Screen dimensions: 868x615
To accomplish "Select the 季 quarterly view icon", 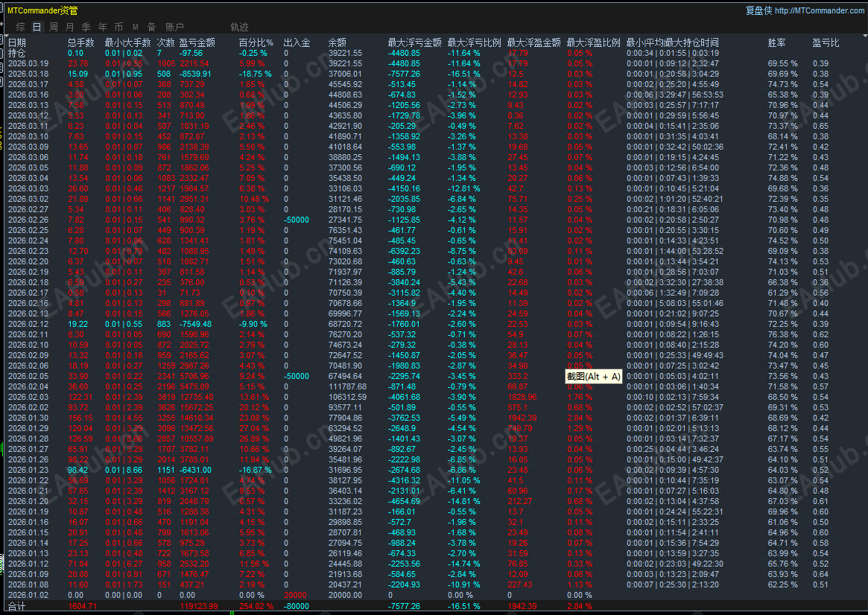I will (86, 27).
